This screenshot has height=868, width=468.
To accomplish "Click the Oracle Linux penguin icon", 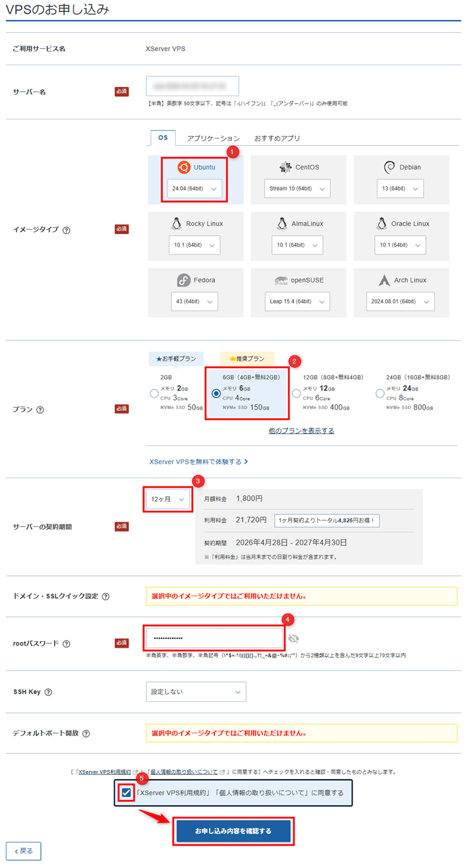I will [x=381, y=224].
